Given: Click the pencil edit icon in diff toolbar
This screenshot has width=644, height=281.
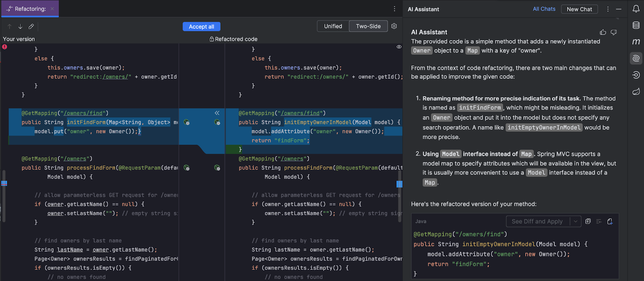Looking at the screenshot, I should 31,27.
